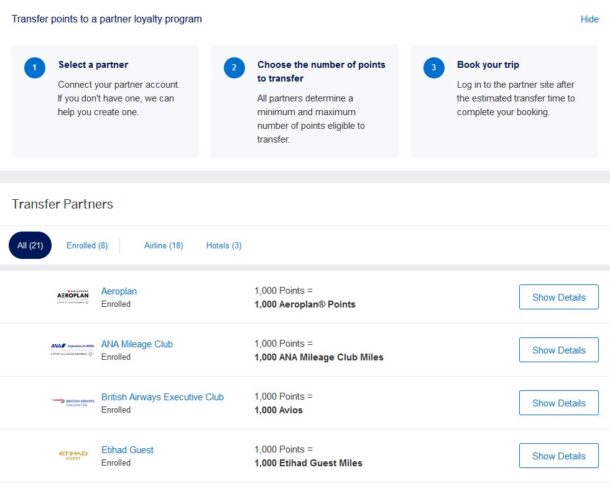610x488 pixels.
Task: Hide the transfer points instructions panel
Action: tap(589, 19)
